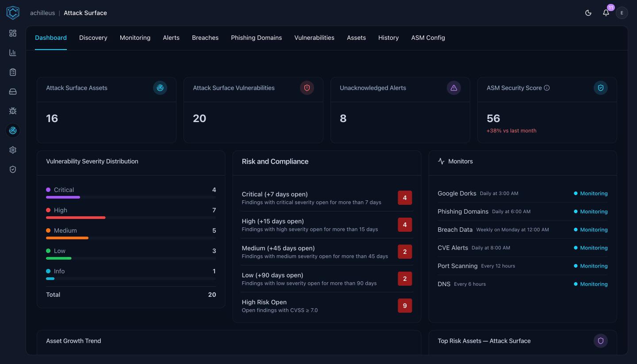Click the Critical purple legend dot
The height and width of the screenshot is (364, 637).
coord(48,190)
